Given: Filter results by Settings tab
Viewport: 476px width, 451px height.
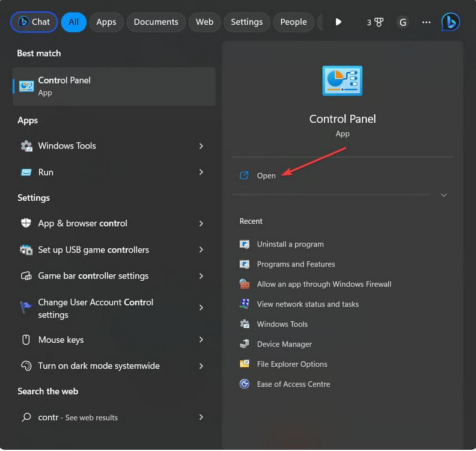Looking at the screenshot, I should [247, 22].
